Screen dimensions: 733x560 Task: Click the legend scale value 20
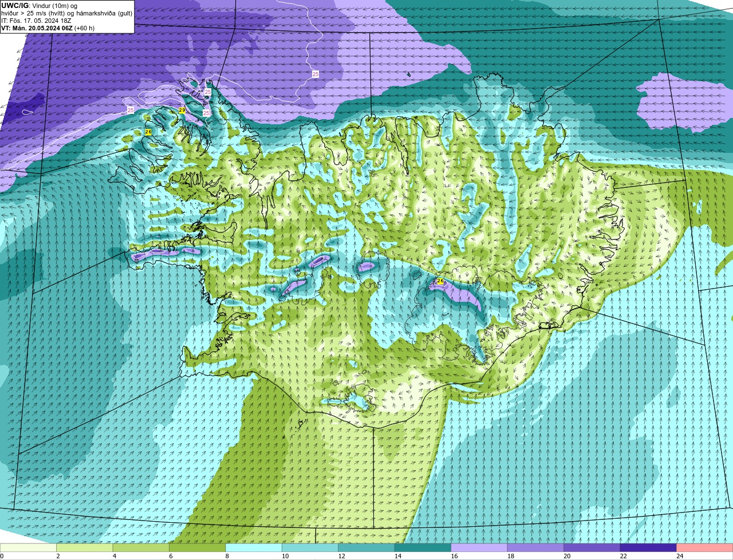pos(567,555)
